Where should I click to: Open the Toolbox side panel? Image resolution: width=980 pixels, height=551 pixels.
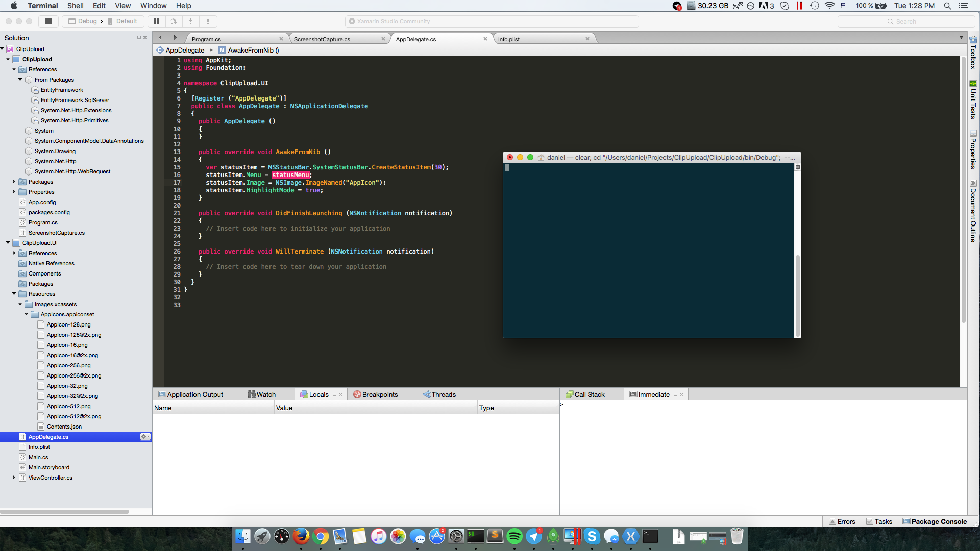973,52
